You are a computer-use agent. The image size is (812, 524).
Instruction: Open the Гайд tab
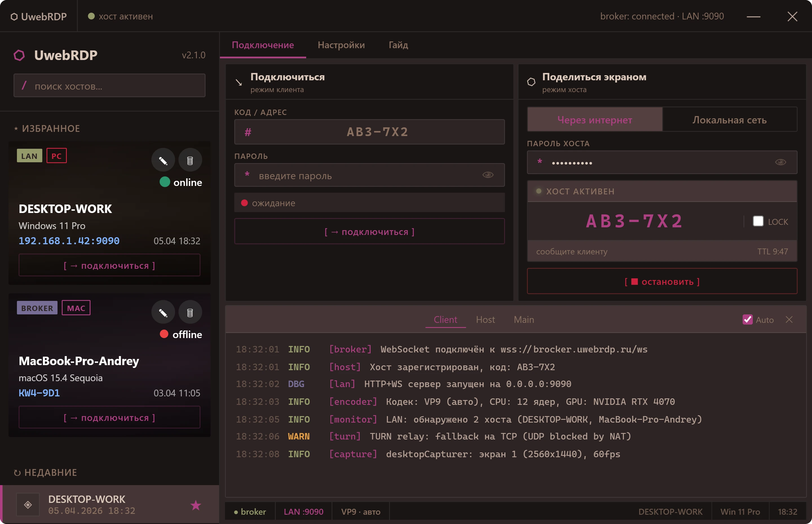point(398,45)
